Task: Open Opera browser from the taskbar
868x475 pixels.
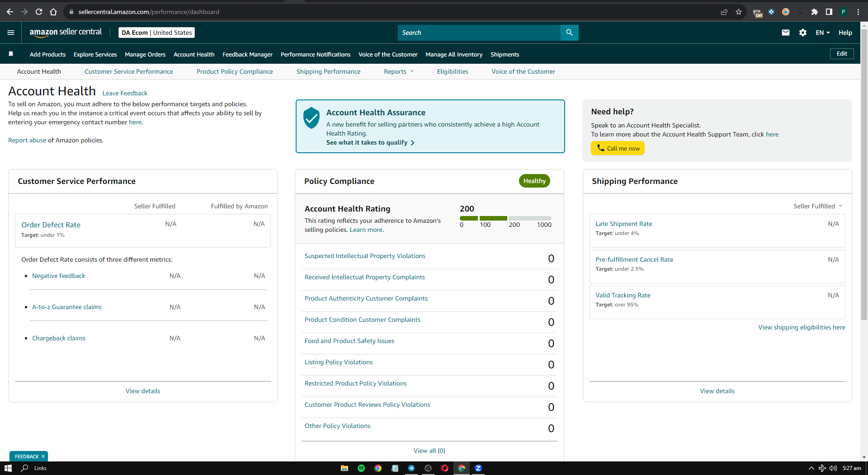Action: click(x=445, y=468)
